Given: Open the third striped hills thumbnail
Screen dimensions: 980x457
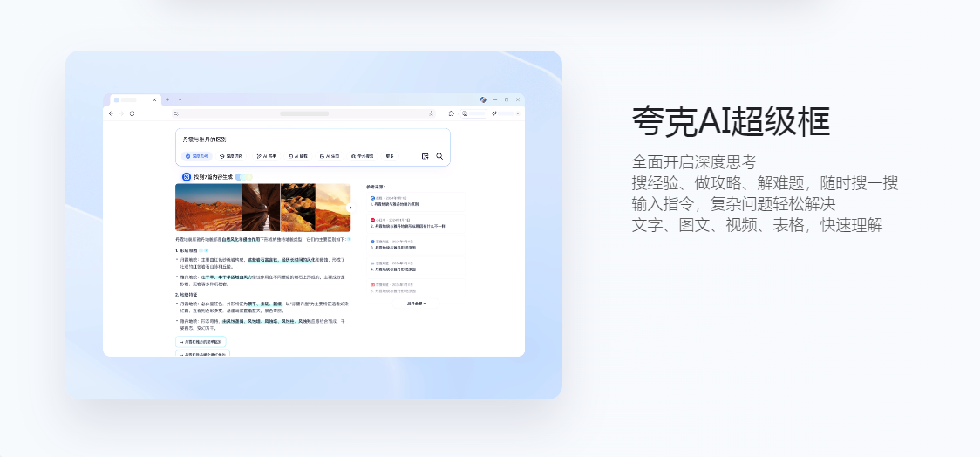Looking at the screenshot, I should tap(298, 208).
